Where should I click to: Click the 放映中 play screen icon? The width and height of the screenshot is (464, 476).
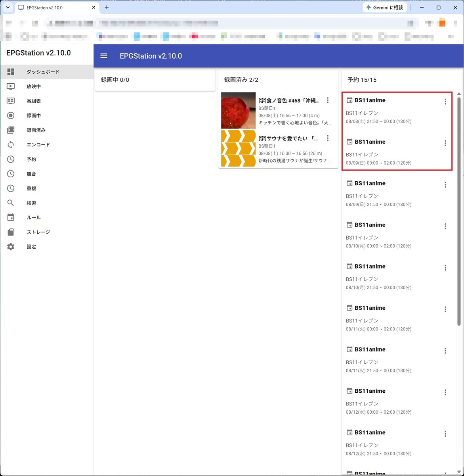11,86
